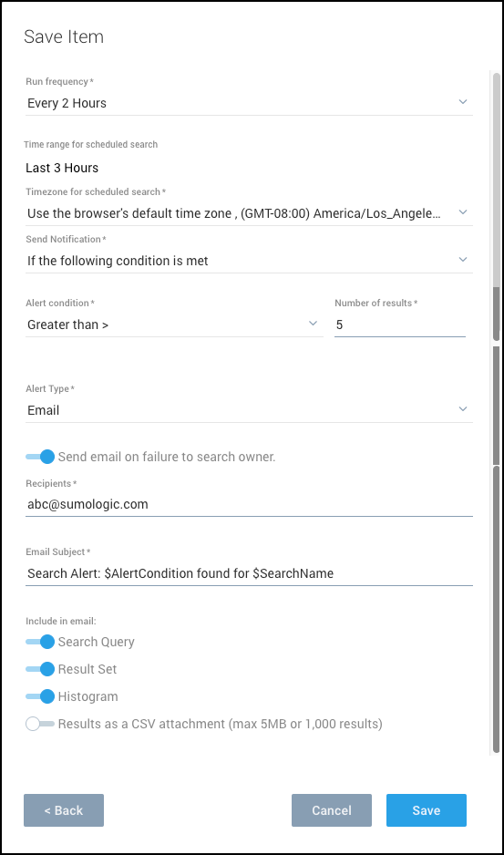Click the Send Notification chevron arrow
Viewport: 504px width, 855px height.
click(x=463, y=260)
